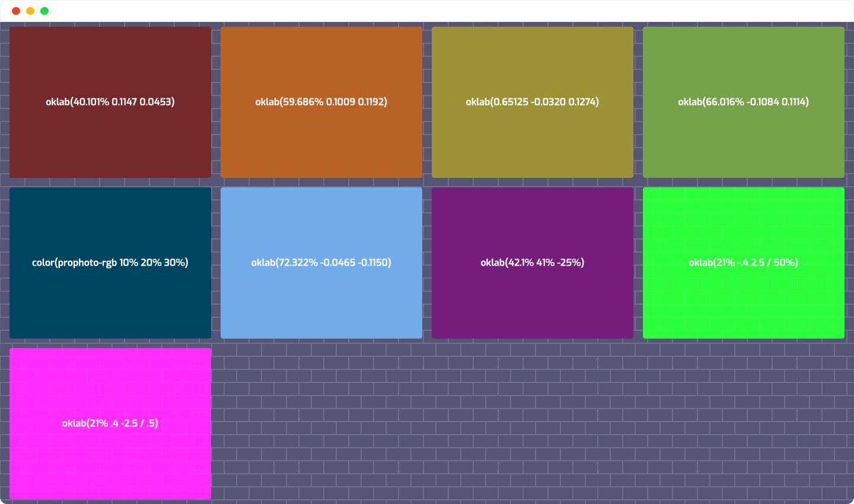The height and width of the screenshot is (504, 854).
Task: Click the dark red oklab(40.101% 0.1147 0.0453) swatch
Action: pyautogui.click(x=110, y=102)
